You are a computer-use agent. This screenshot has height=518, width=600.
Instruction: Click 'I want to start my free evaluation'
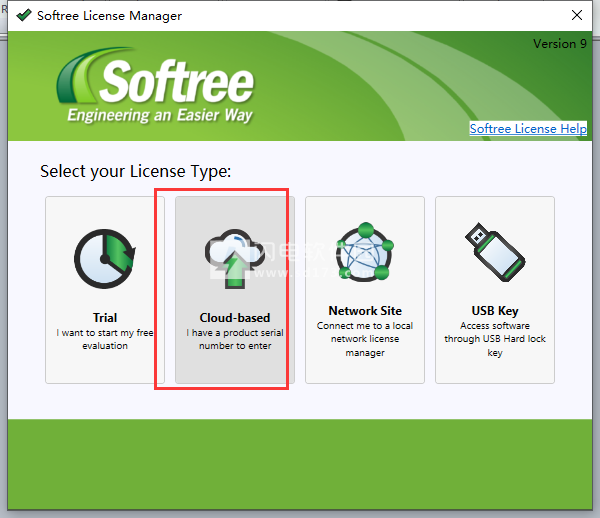click(105, 339)
